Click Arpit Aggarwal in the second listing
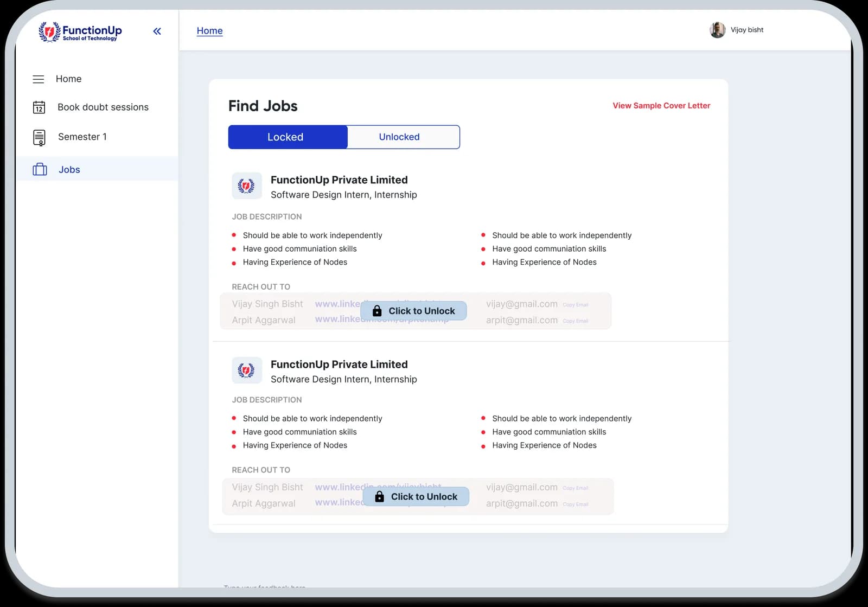Viewport: 868px width, 607px height. coord(264,503)
